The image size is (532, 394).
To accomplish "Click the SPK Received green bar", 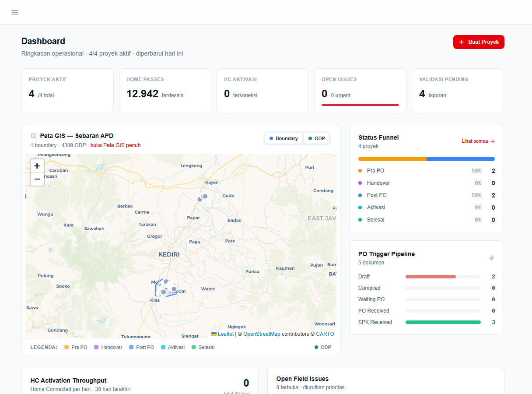I will [443, 322].
